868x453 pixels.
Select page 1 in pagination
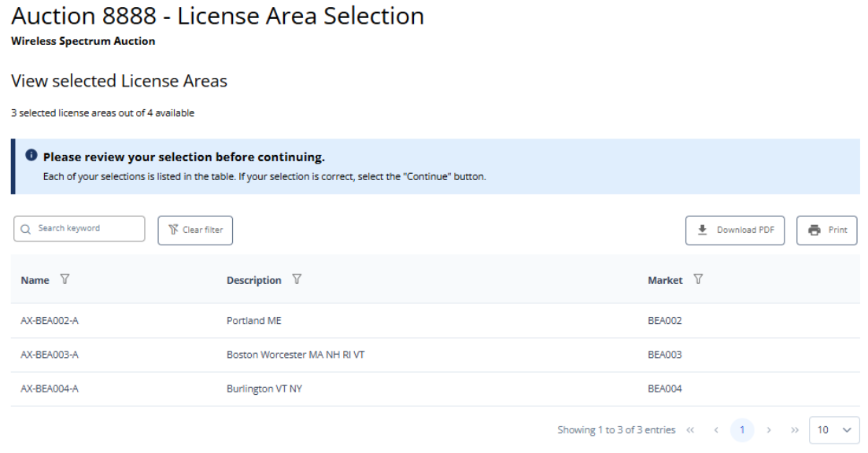click(742, 430)
